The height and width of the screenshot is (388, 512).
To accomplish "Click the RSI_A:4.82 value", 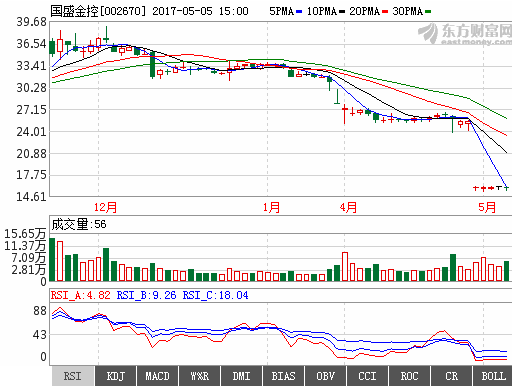I will tap(80, 295).
